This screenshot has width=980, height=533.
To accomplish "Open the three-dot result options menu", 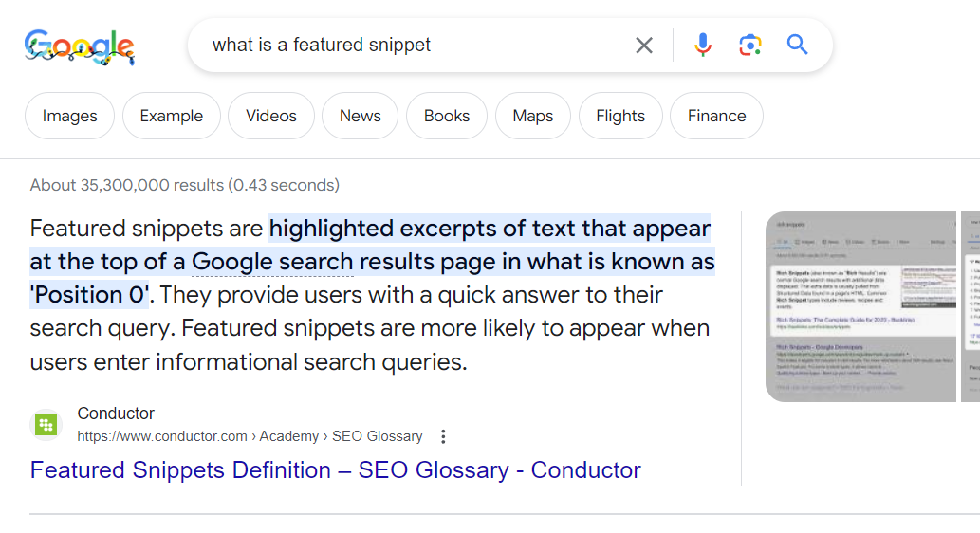I will (x=443, y=436).
